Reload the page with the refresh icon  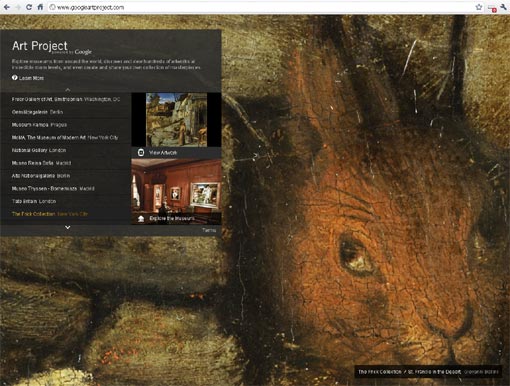29,7
